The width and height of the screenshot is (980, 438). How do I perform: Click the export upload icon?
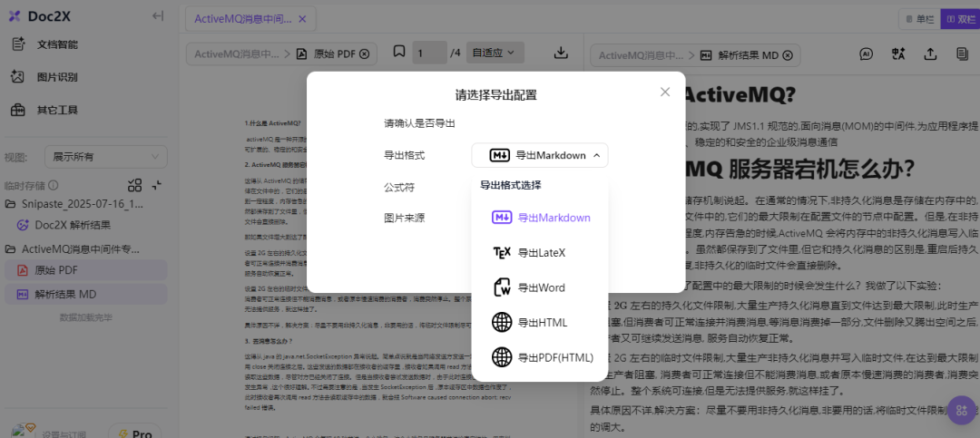click(x=931, y=54)
